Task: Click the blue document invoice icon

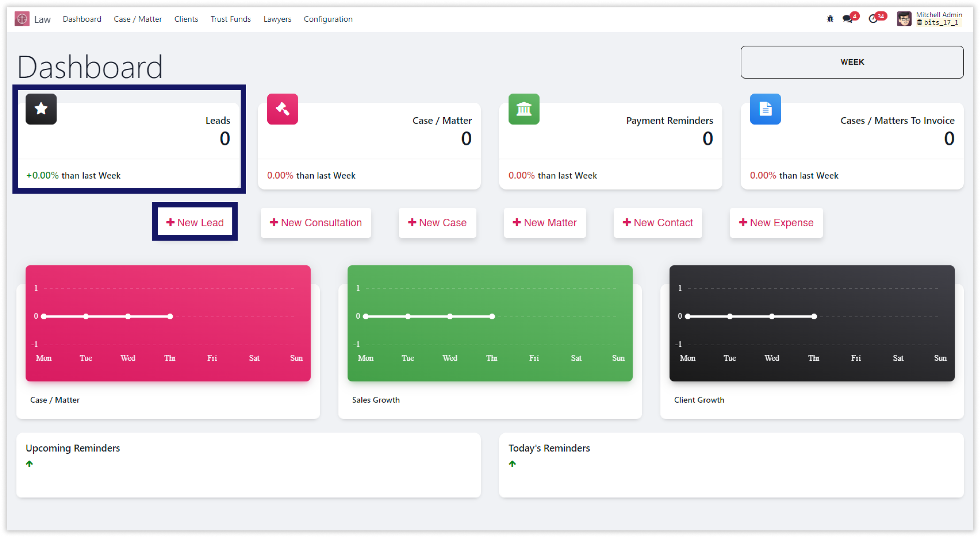Action: click(765, 109)
